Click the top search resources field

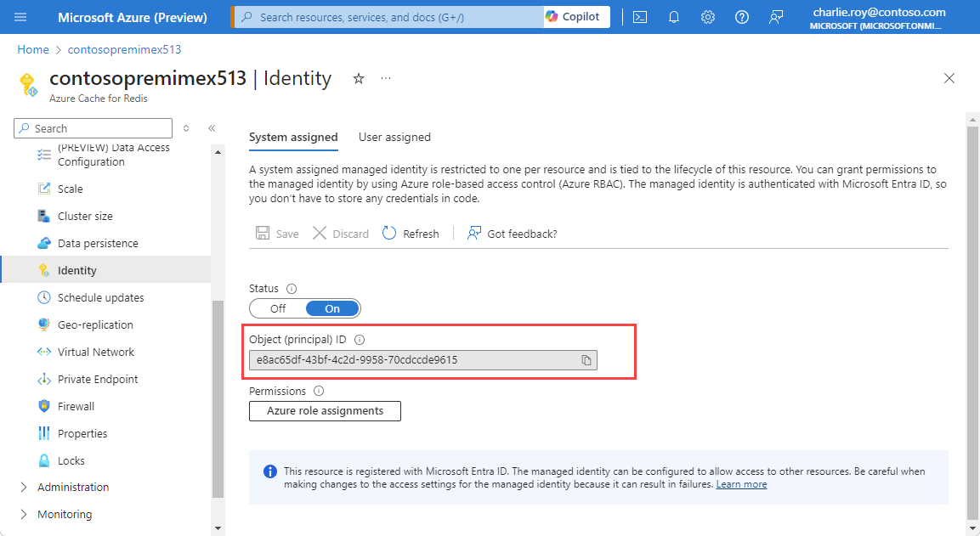click(391, 17)
